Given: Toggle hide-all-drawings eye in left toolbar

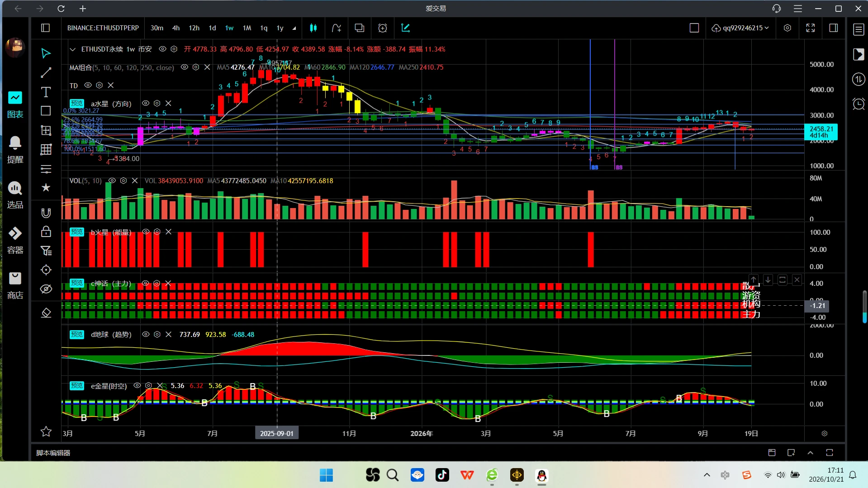Looking at the screenshot, I should tap(46, 289).
